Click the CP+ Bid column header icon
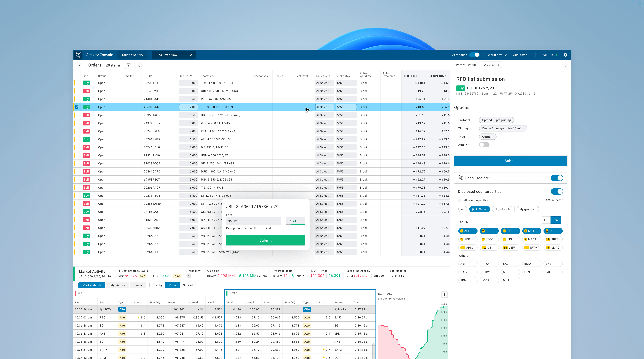 (404, 76)
